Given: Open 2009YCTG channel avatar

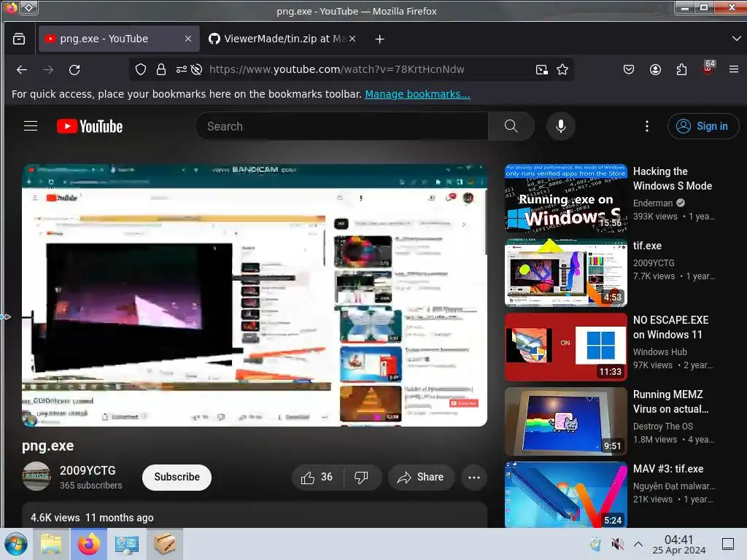Looking at the screenshot, I should coord(36,476).
